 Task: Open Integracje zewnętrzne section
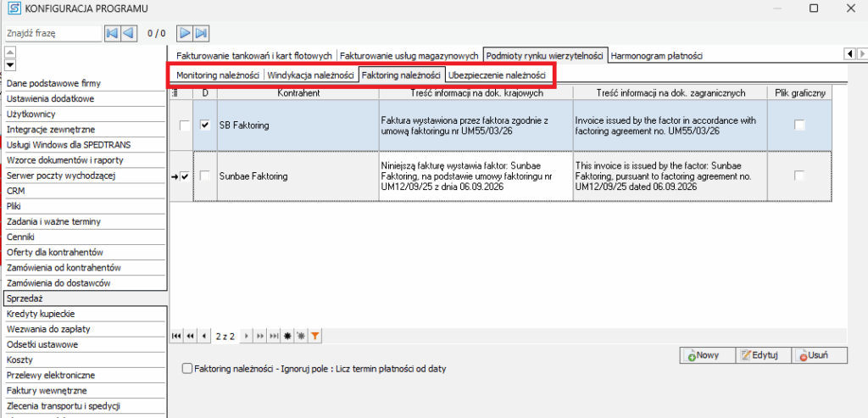pos(85,130)
